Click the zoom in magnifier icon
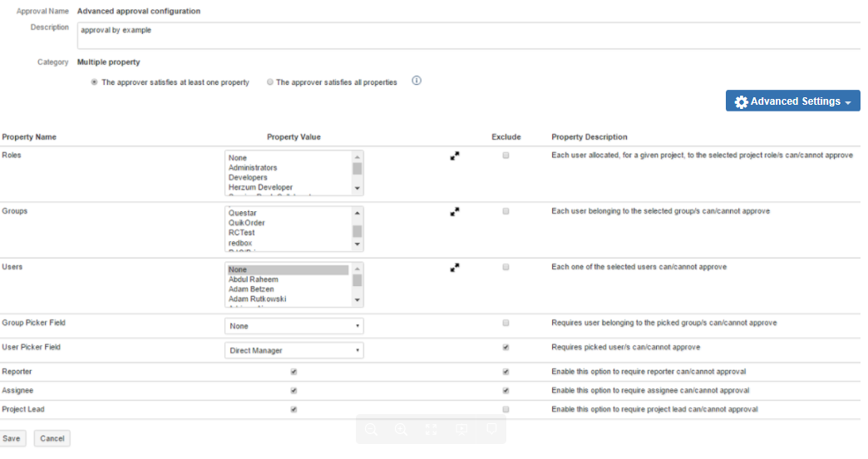The height and width of the screenshot is (459, 868). (401, 430)
